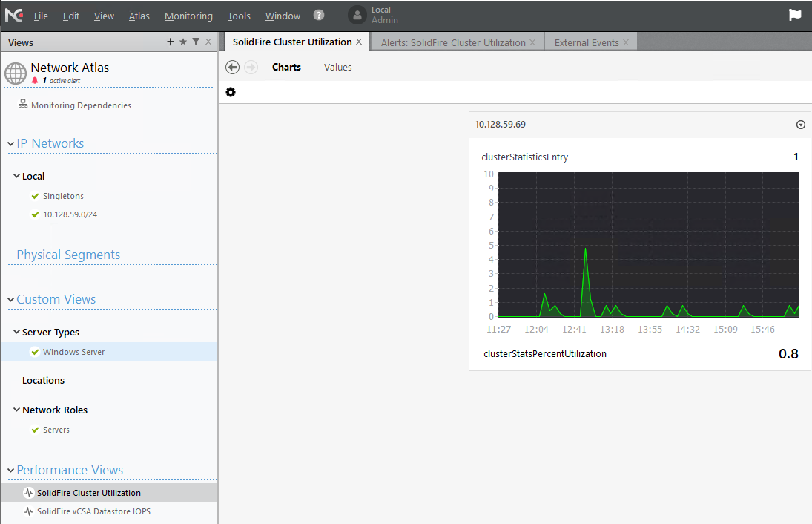Click the NetCrunch logo icon
This screenshot has width=812, height=524.
14,16
